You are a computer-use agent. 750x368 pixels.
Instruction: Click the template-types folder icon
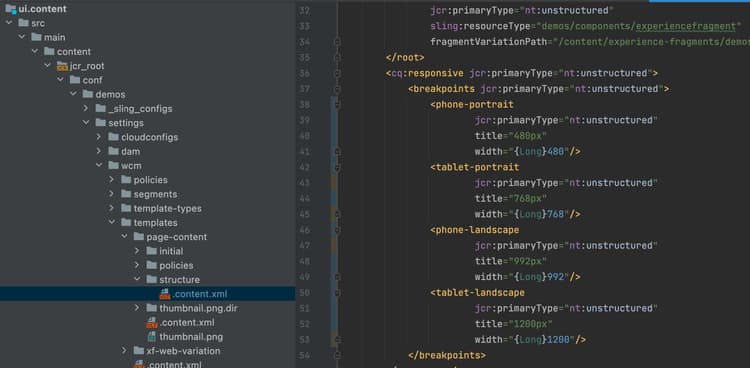click(x=126, y=209)
